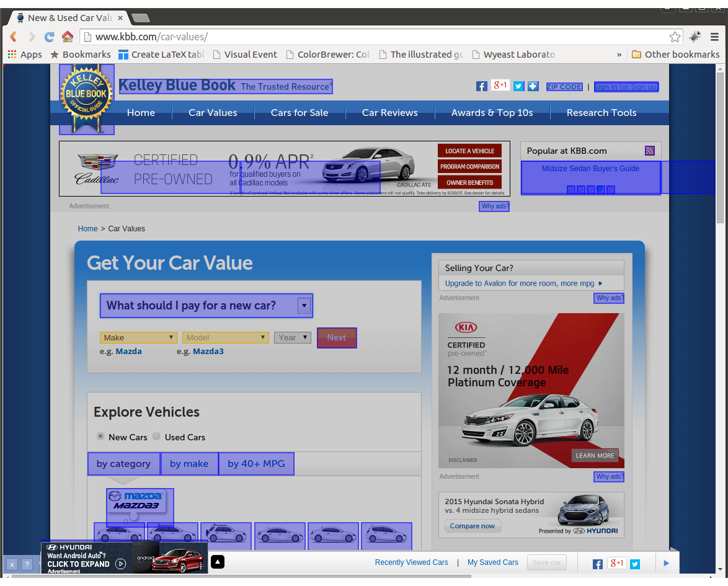Show more bookmarks via the » chevron
728x586 pixels.
click(619, 55)
